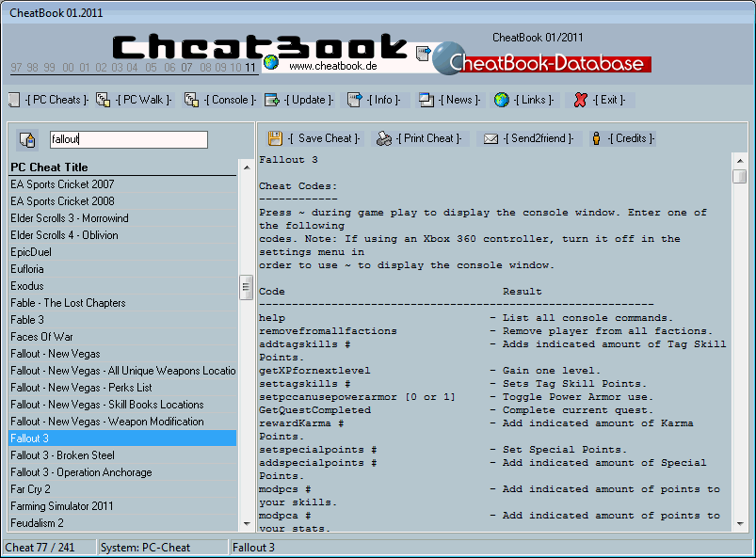Select the EpicDuel entry
Screen dimensions: 756x558
click(x=123, y=252)
